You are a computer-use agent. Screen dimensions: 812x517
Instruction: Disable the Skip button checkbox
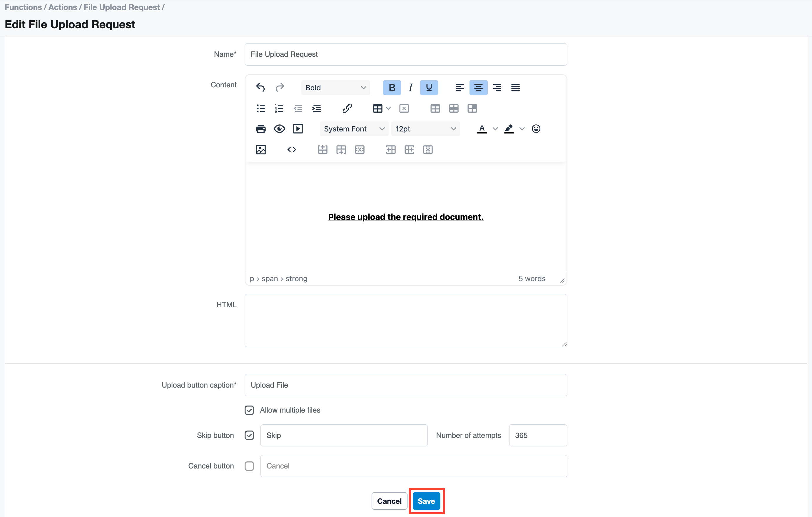(x=249, y=435)
